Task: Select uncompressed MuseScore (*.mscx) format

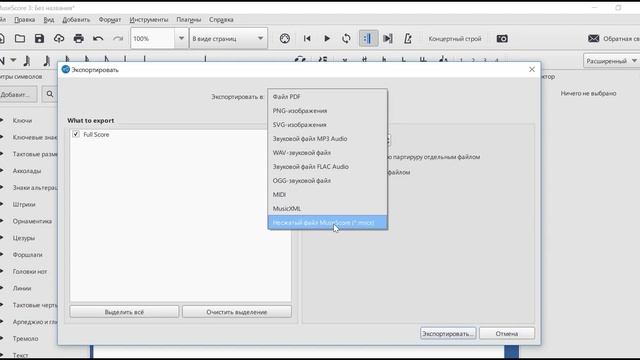Action: (x=328, y=222)
